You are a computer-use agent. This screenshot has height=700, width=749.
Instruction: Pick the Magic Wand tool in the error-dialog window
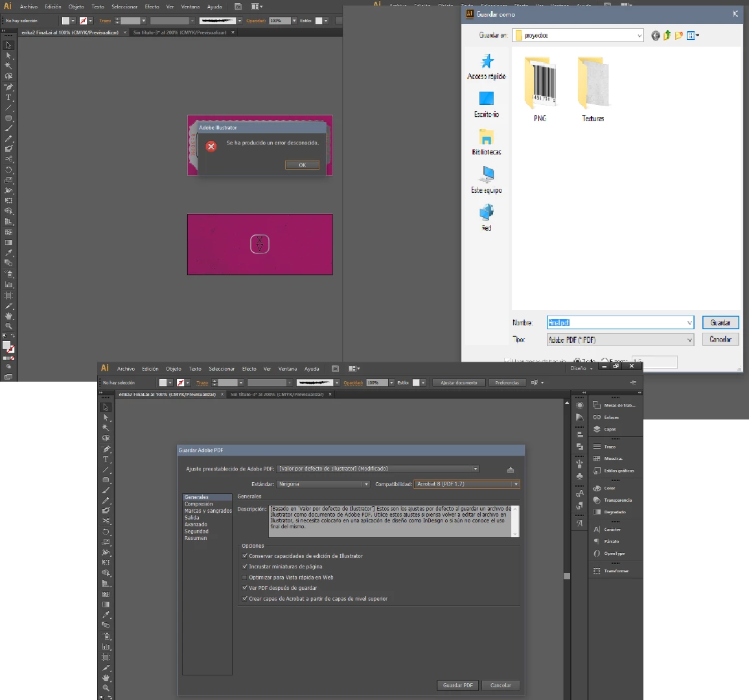[x=8, y=66]
